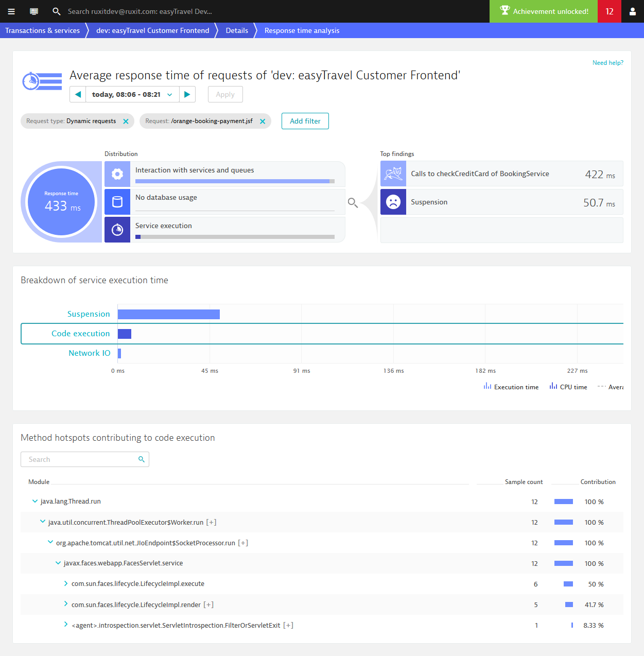This screenshot has height=656, width=644.
Task: Click the Need help? link
Action: pos(608,63)
